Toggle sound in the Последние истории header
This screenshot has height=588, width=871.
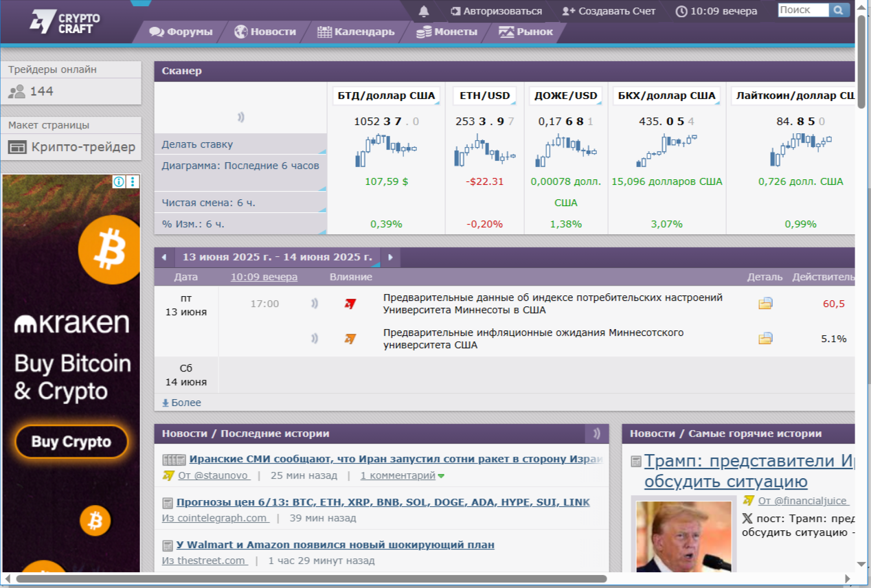pos(597,433)
